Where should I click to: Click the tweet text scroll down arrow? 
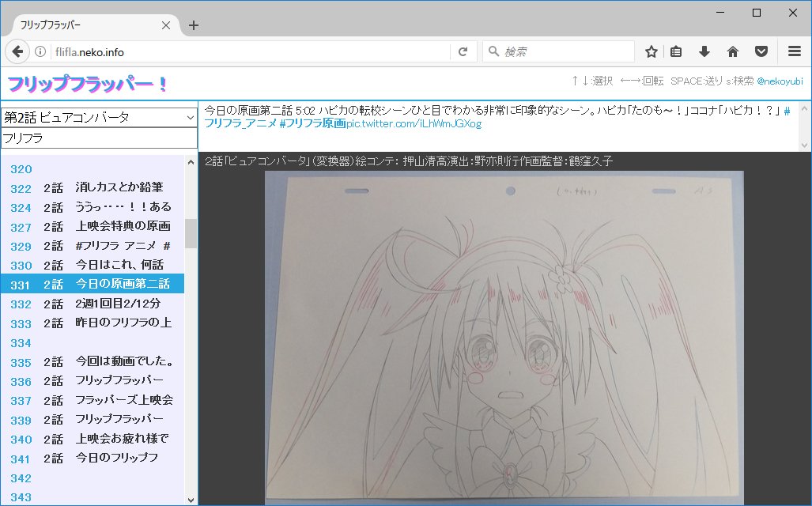click(804, 145)
